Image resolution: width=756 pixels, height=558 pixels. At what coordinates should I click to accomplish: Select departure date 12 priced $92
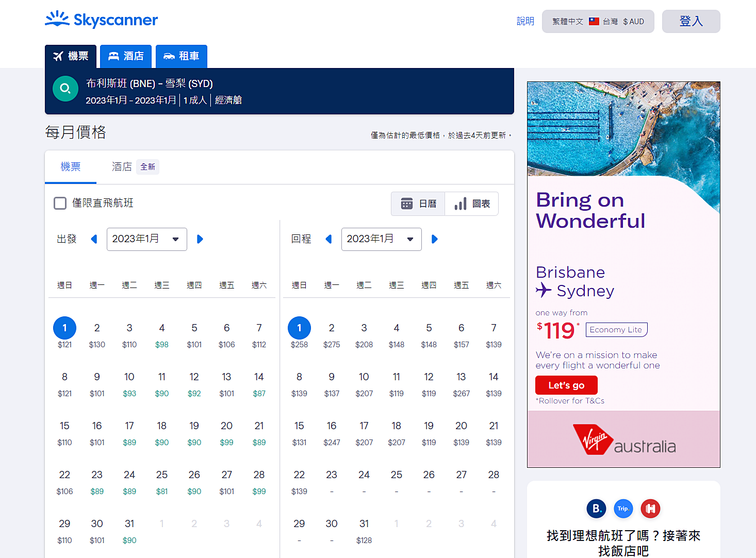click(194, 384)
